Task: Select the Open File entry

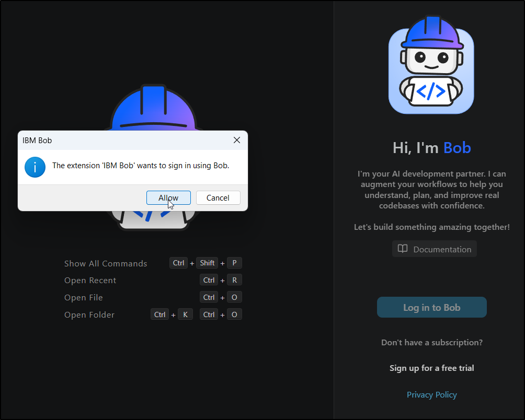Action: [x=83, y=298]
